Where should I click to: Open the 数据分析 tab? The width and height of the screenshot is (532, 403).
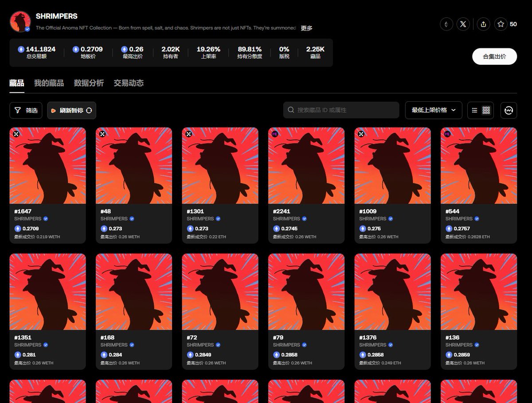(89, 83)
